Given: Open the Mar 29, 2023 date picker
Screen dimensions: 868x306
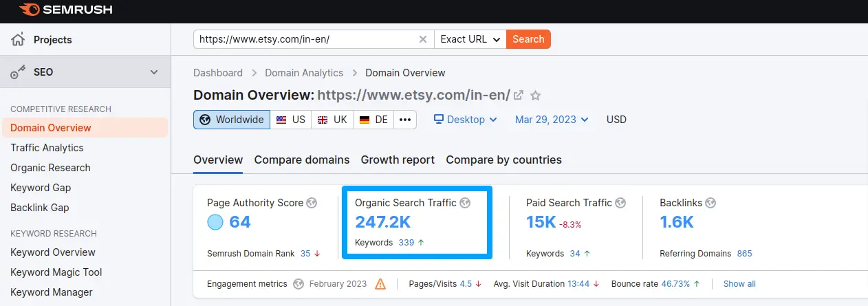Looking at the screenshot, I should (x=552, y=120).
